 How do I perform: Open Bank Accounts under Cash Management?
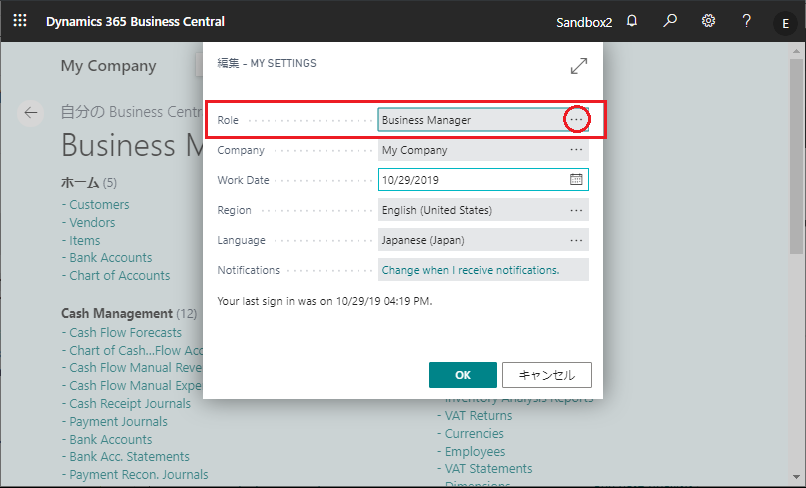[111, 439]
